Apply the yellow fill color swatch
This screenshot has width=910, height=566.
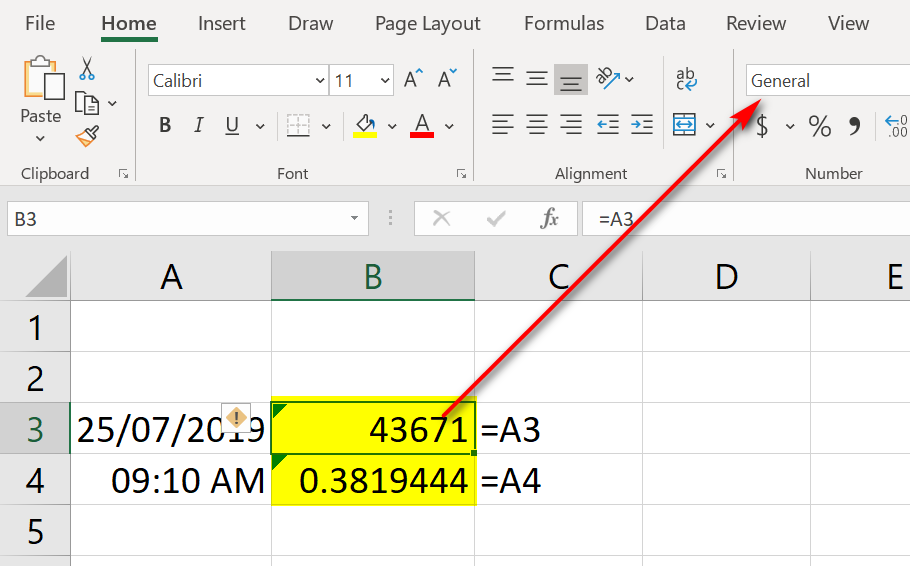pos(365,125)
